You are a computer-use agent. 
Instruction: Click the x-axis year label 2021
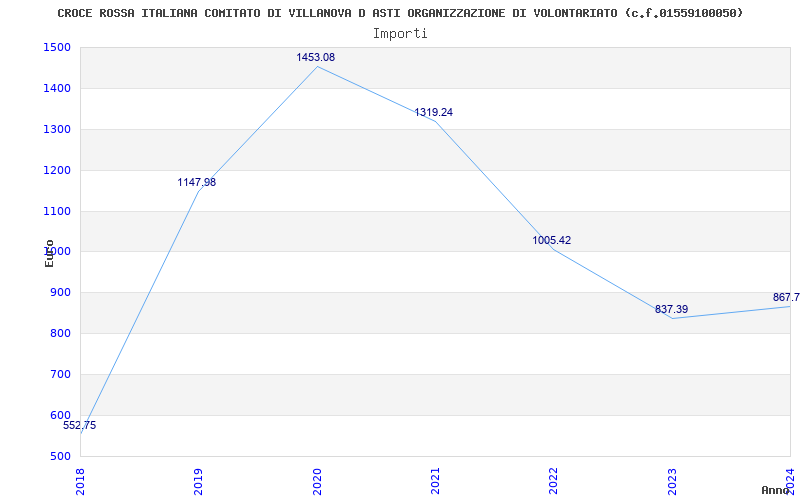coord(435,481)
